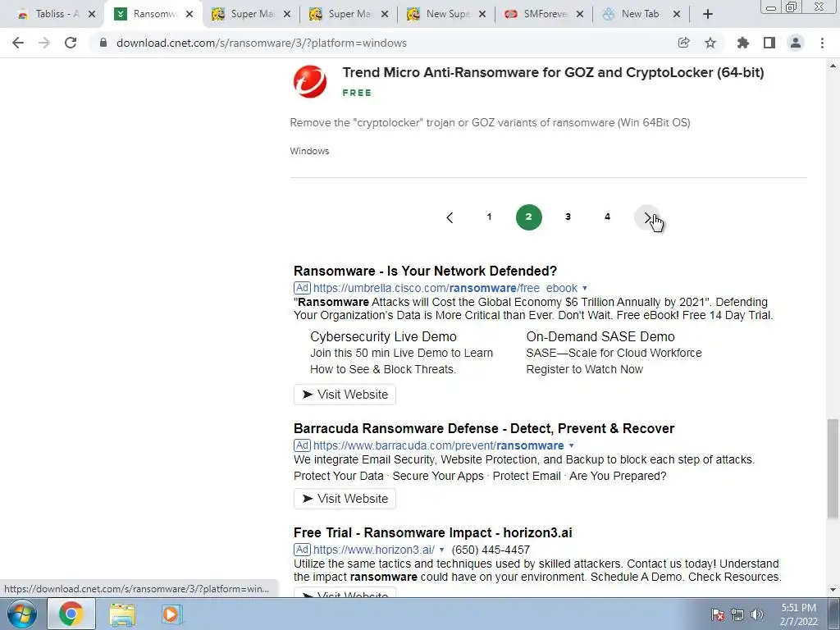
Task: Open the On-Demand SASE Demo link
Action: pos(600,337)
